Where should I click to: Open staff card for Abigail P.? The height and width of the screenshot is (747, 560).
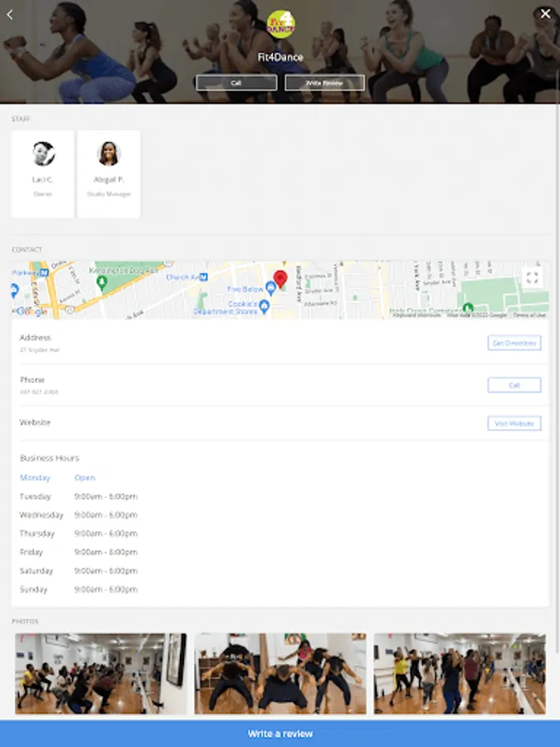109,174
